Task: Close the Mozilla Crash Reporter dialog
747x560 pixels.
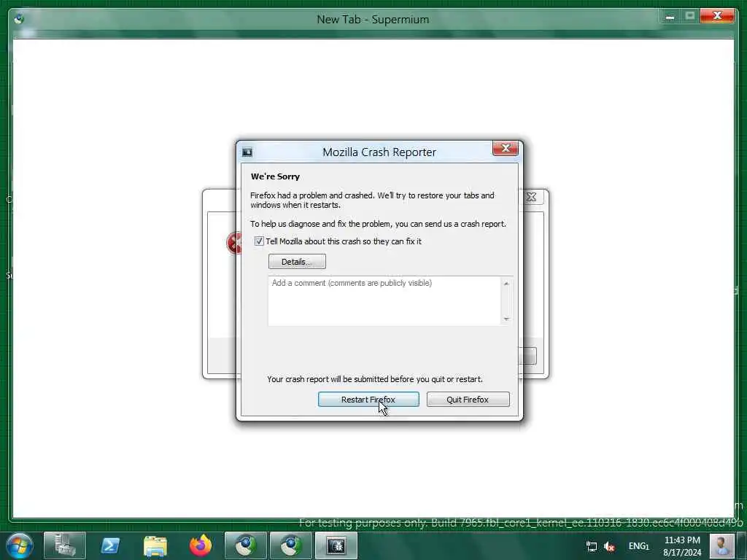Action: click(x=506, y=148)
